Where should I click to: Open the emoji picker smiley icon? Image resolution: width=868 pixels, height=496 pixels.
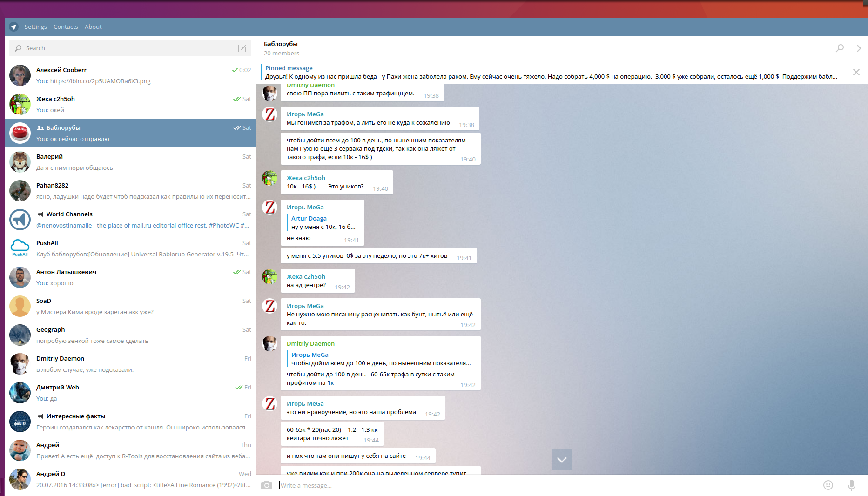pyautogui.click(x=828, y=485)
